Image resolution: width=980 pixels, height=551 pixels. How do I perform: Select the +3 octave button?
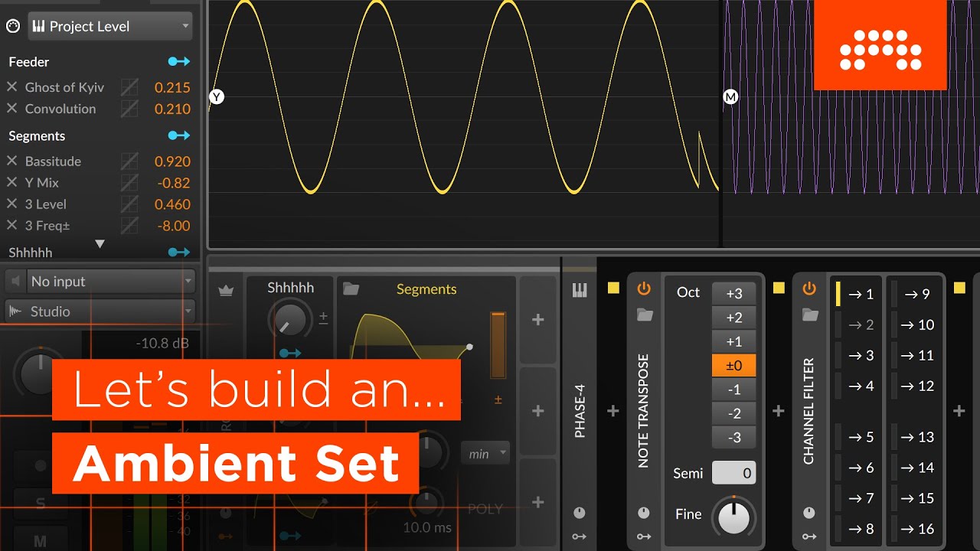[733, 294]
